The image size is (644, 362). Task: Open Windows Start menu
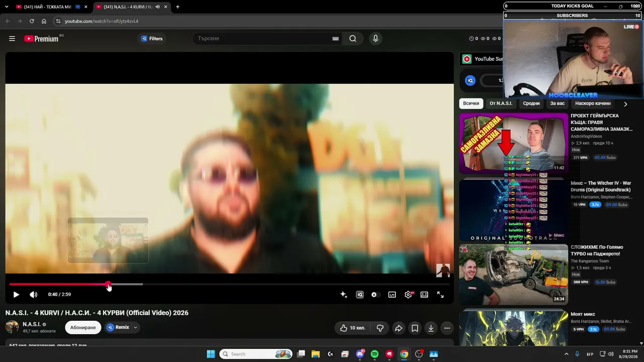(211, 354)
